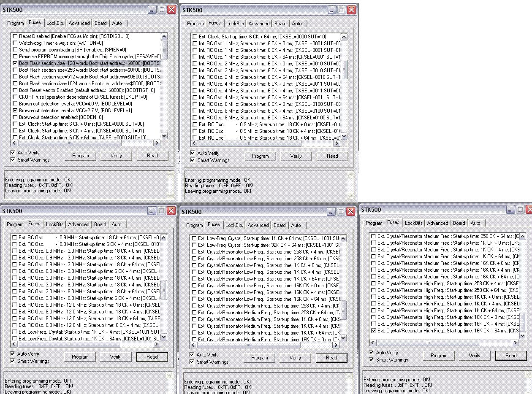Screen dimensions: 532x394
Task: Check Ext. RC Osc. 8.0-12.0 MHz 6 CK + 4 ms
Action: click(15, 325)
